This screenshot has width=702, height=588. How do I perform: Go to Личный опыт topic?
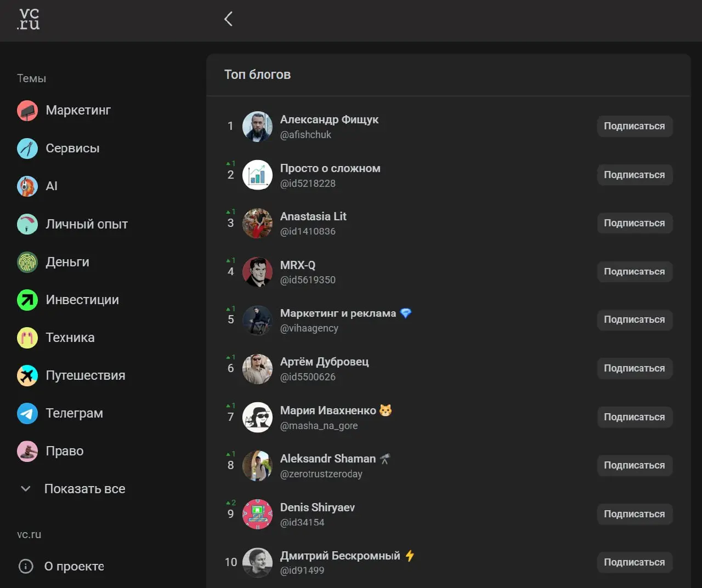(86, 224)
